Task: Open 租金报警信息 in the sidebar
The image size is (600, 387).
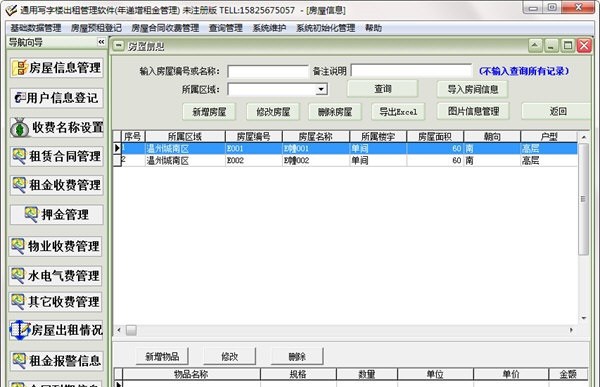Action: [x=57, y=361]
